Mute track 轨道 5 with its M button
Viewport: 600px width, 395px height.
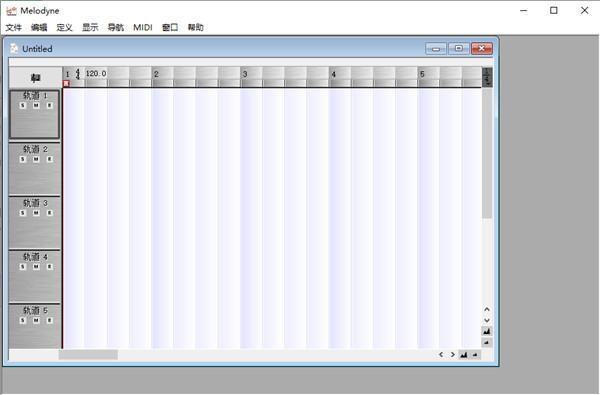click(36, 320)
